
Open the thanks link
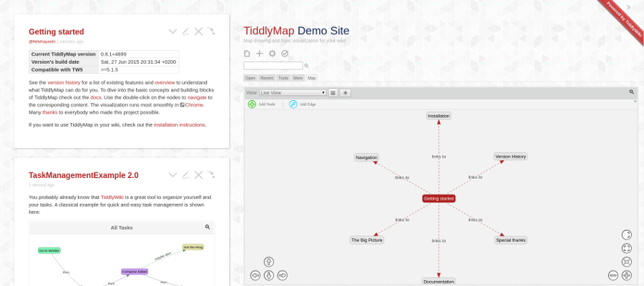[49, 112]
